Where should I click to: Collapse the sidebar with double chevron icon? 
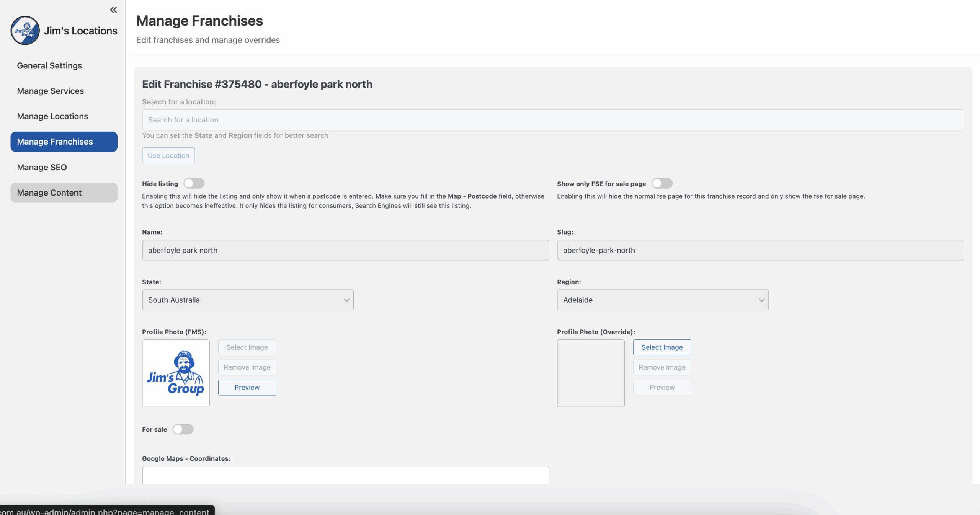(113, 10)
